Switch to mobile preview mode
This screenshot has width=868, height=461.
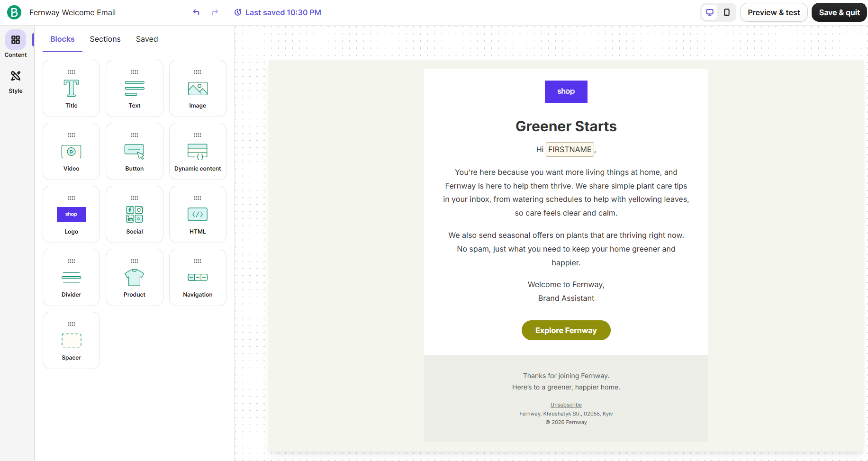coord(727,12)
